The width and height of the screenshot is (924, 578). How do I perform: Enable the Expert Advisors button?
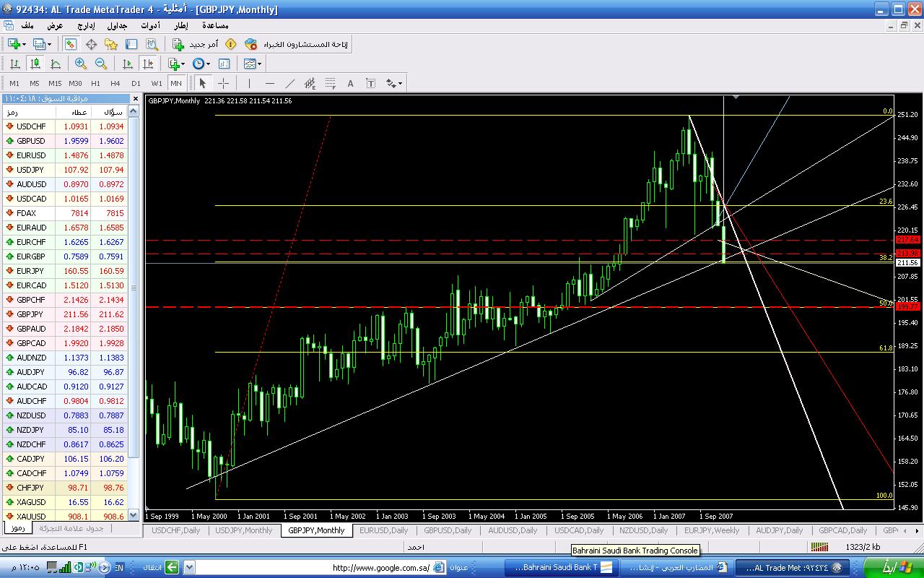point(296,44)
